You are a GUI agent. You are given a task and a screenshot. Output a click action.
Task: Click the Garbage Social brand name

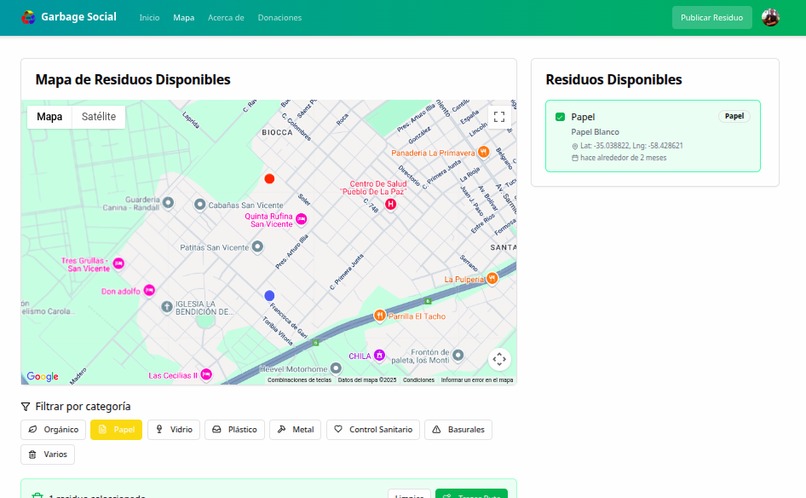pos(79,17)
